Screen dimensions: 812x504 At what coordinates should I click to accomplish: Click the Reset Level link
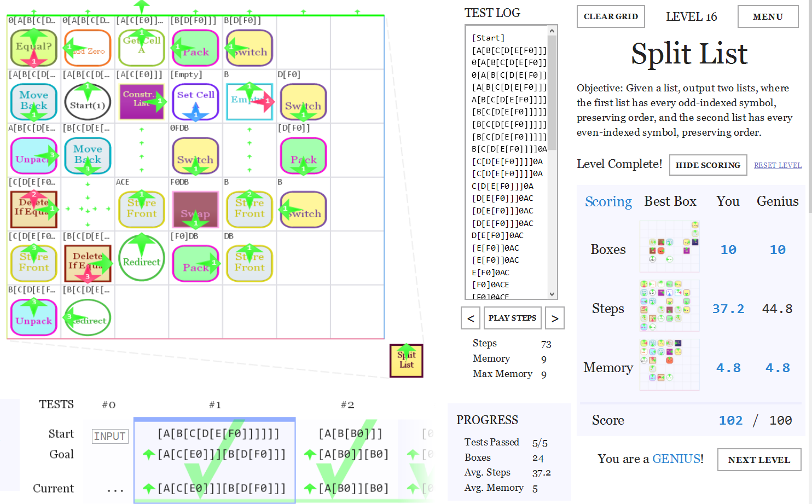click(x=778, y=165)
